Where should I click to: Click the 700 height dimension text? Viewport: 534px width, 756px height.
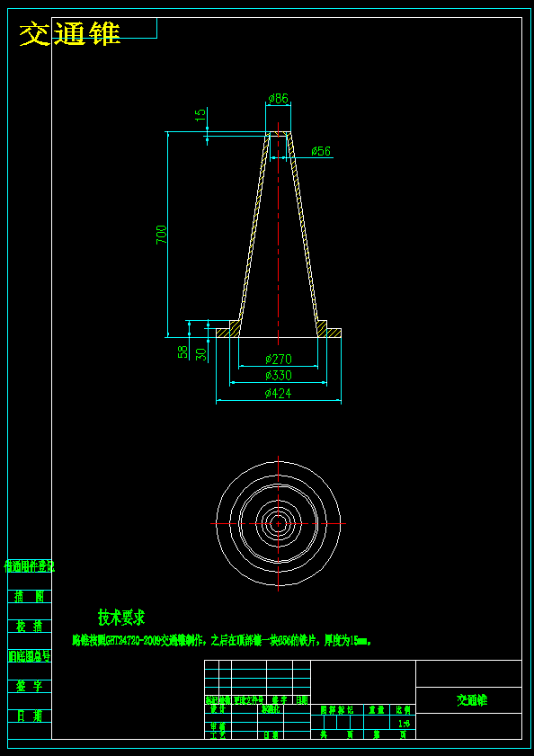point(162,235)
